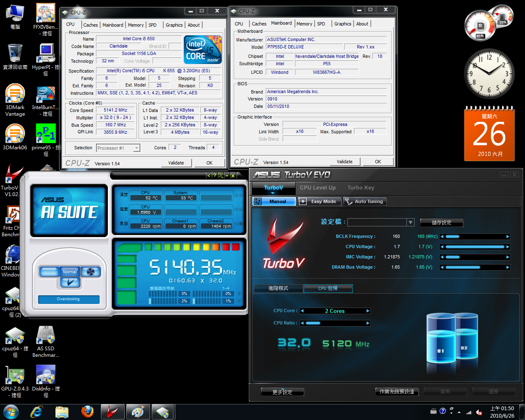This screenshot has width=525, height=420.
Task: Expand the profile dropdown in TurboV EVO
Action: [x=410, y=222]
